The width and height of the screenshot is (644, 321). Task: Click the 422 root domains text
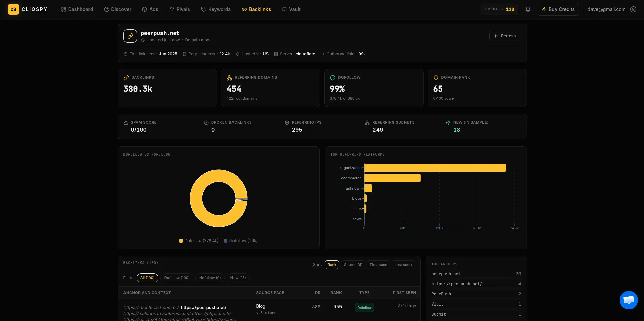pos(242,99)
